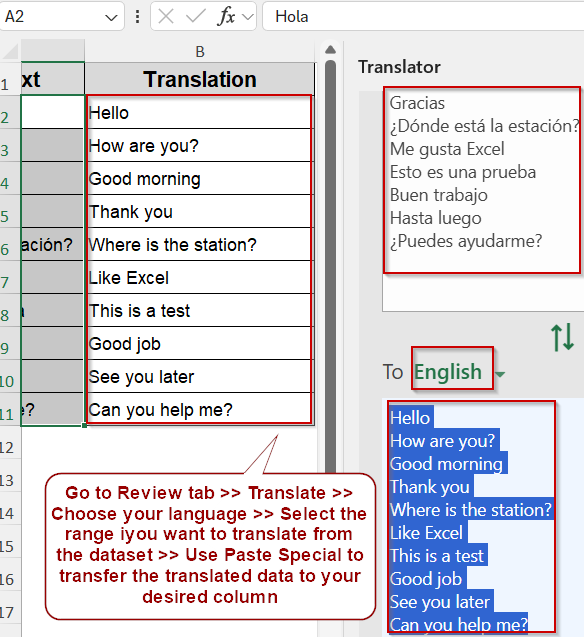Swap languages with the up-down arrows icon
The height and width of the screenshot is (637, 584).
click(562, 337)
